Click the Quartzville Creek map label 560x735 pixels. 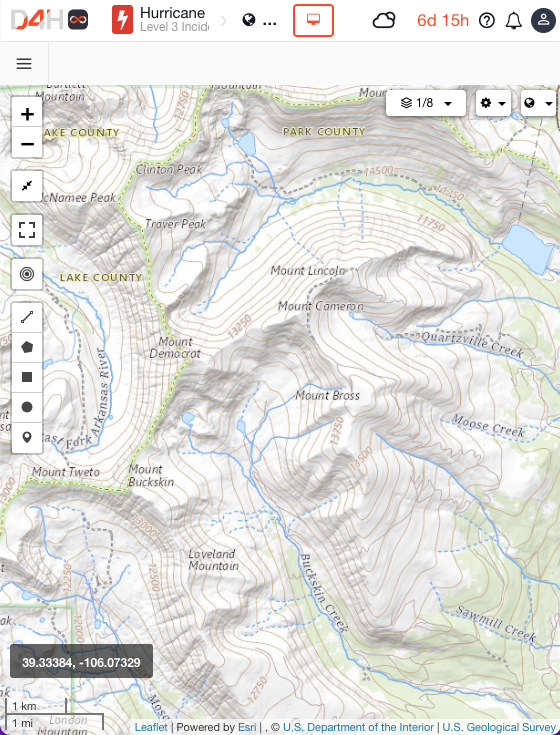(472, 345)
